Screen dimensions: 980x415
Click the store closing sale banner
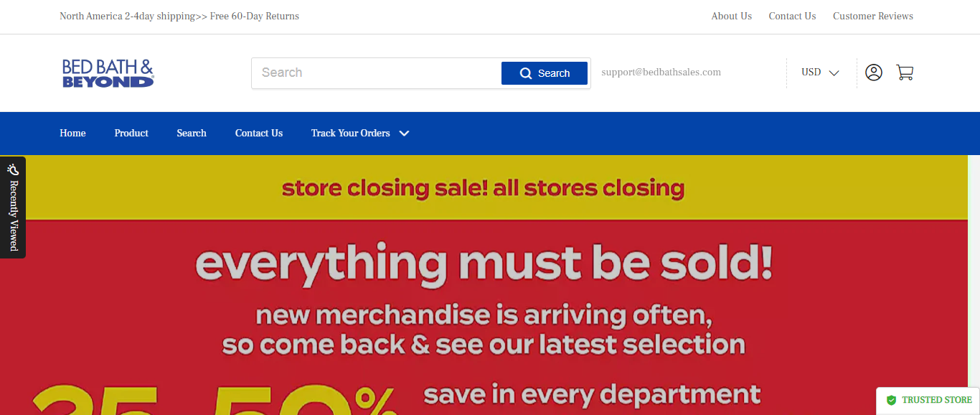pyautogui.click(x=483, y=287)
